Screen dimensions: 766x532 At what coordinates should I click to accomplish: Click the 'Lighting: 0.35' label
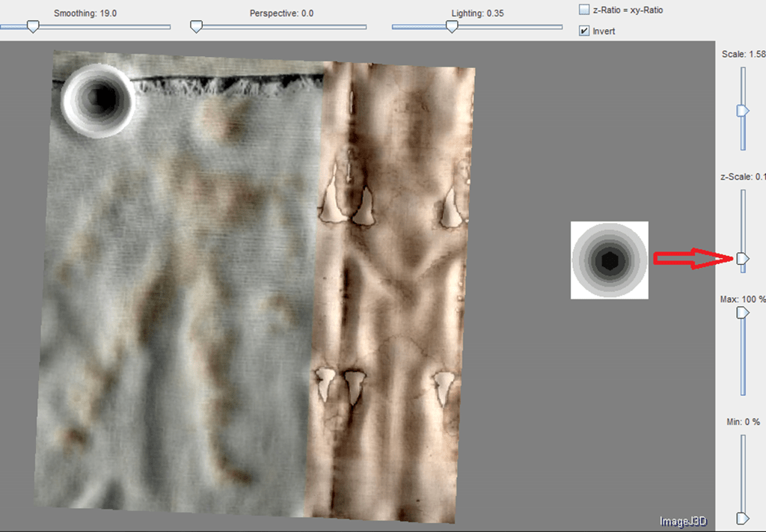(x=477, y=13)
